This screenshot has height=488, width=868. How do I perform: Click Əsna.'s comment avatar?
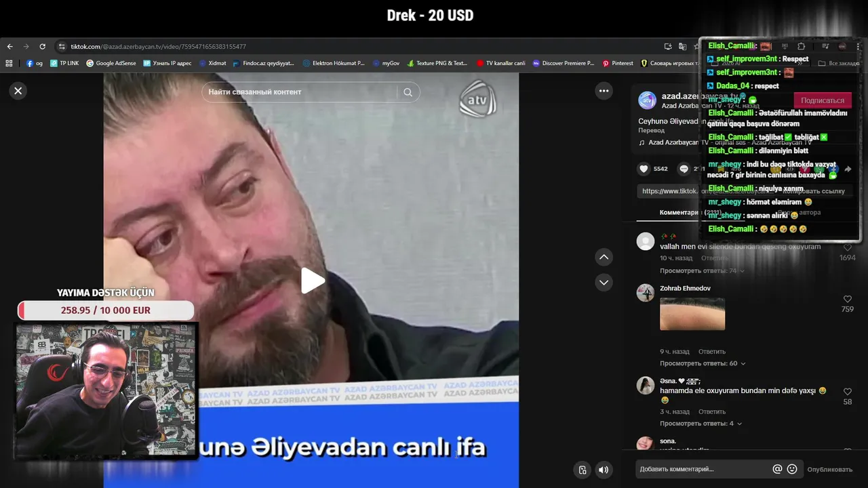point(646,386)
